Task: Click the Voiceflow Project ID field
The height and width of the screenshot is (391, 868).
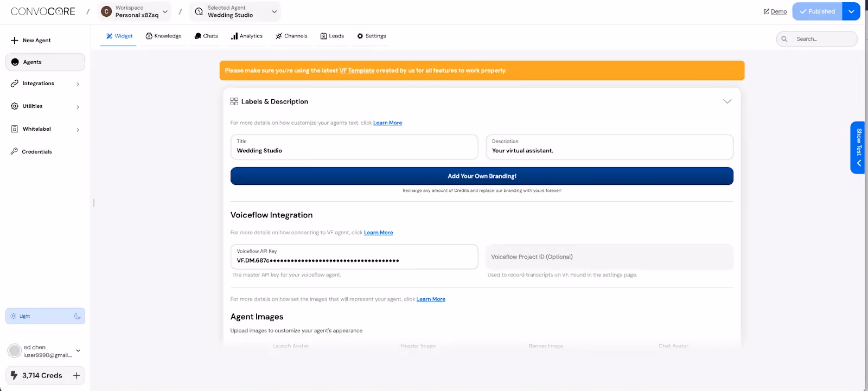Action: tap(609, 257)
